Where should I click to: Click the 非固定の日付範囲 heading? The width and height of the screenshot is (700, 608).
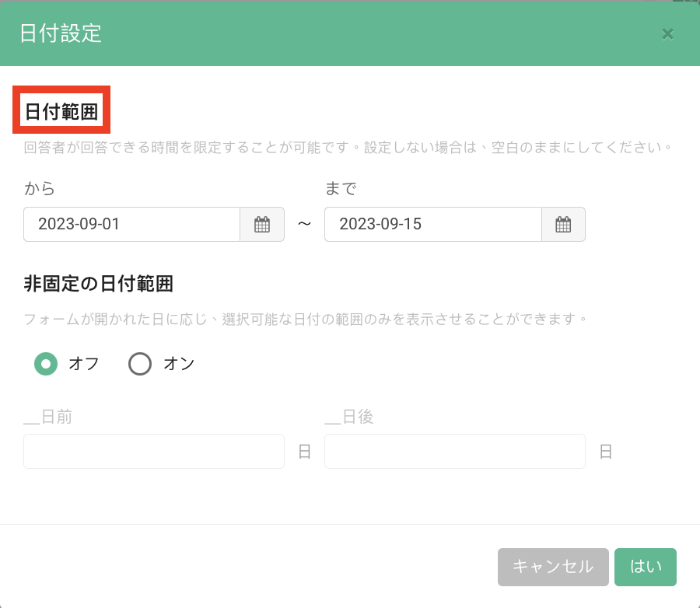(98, 284)
